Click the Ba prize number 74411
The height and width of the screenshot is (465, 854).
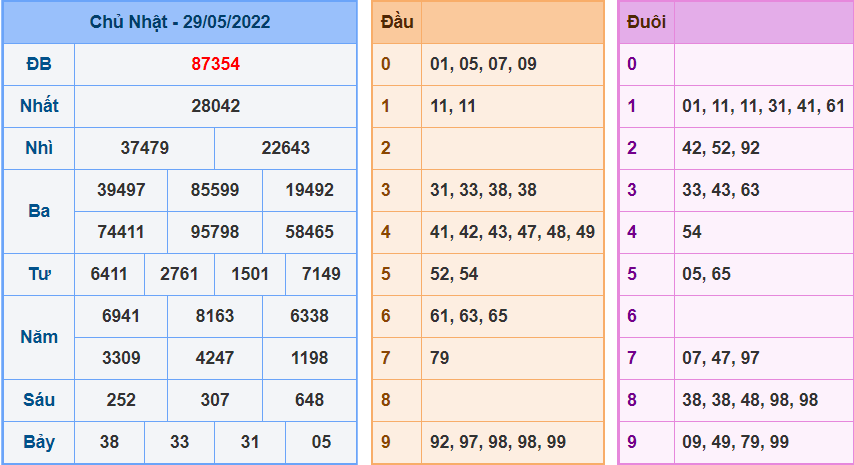121,232
